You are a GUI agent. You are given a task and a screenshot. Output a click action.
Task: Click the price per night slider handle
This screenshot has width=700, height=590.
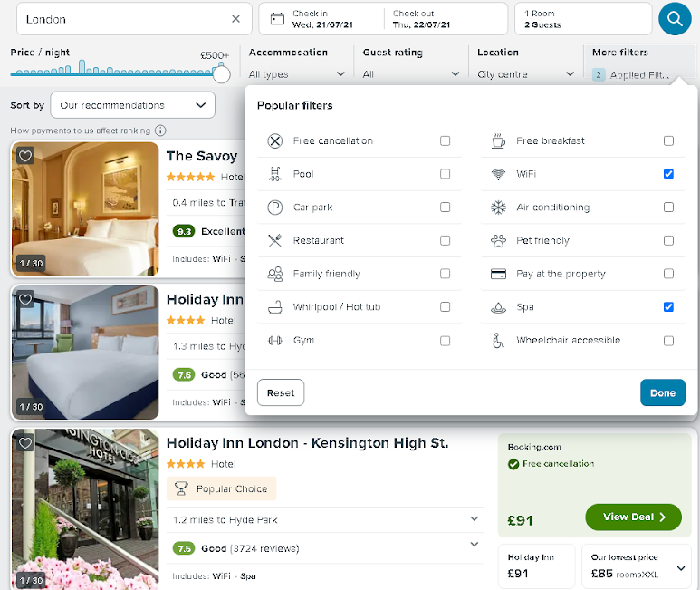pos(222,74)
